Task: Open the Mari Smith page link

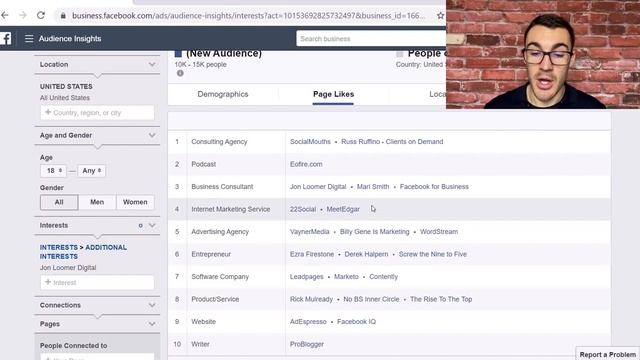Action: (x=373, y=187)
